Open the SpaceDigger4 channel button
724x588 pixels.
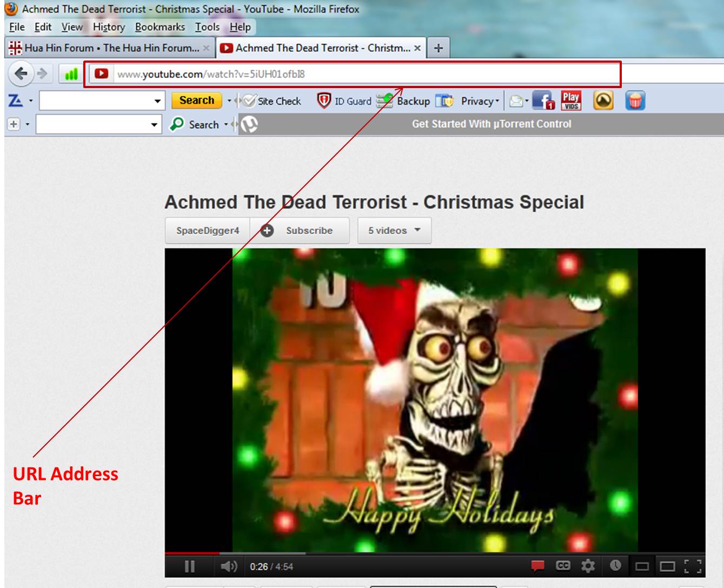(208, 231)
